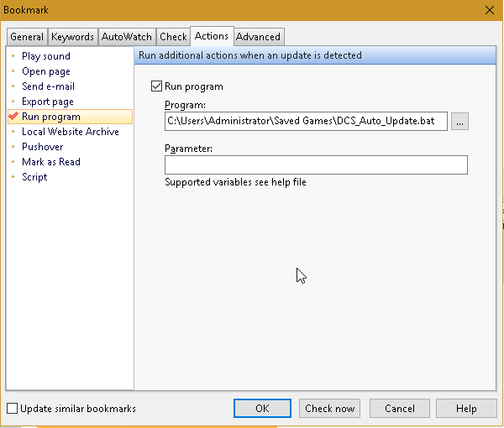Viewport: 504px width, 428px height.
Task: Go to the Advanced tab
Action: 258,37
